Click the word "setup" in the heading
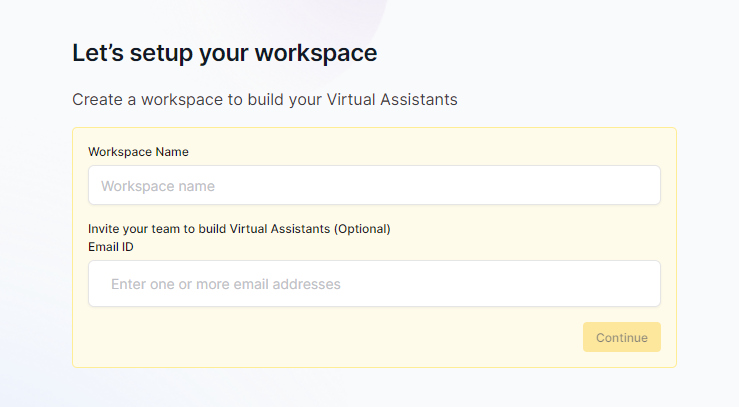 160,53
